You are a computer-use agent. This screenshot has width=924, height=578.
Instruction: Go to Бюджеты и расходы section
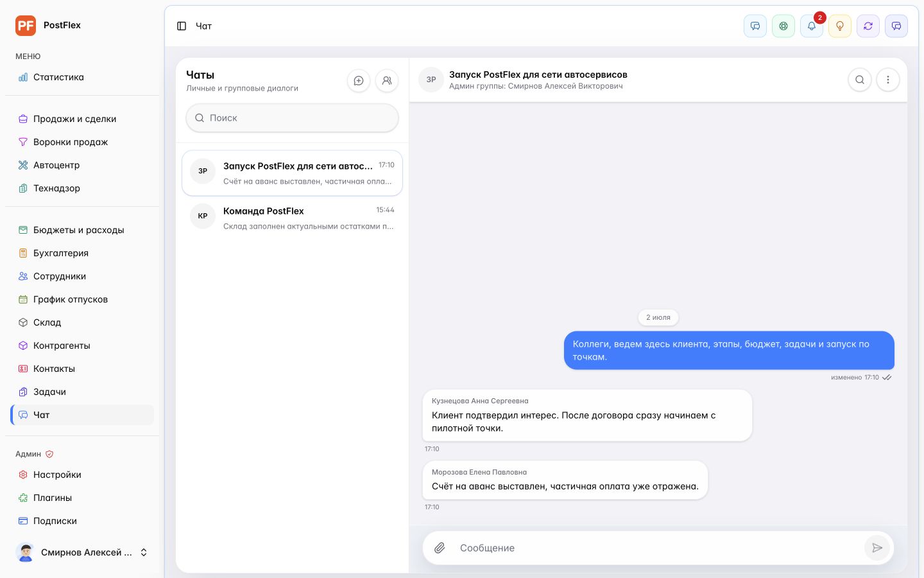tap(82, 230)
